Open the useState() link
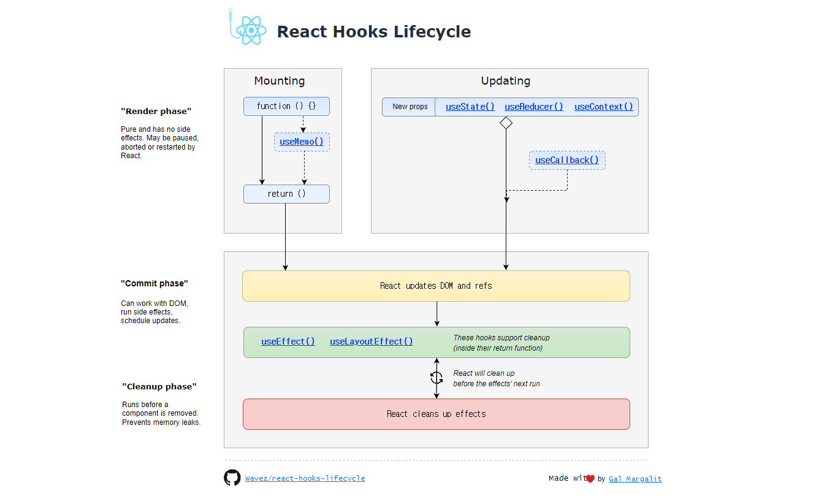The height and width of the screenshot is (504, 816). [470, 107]
